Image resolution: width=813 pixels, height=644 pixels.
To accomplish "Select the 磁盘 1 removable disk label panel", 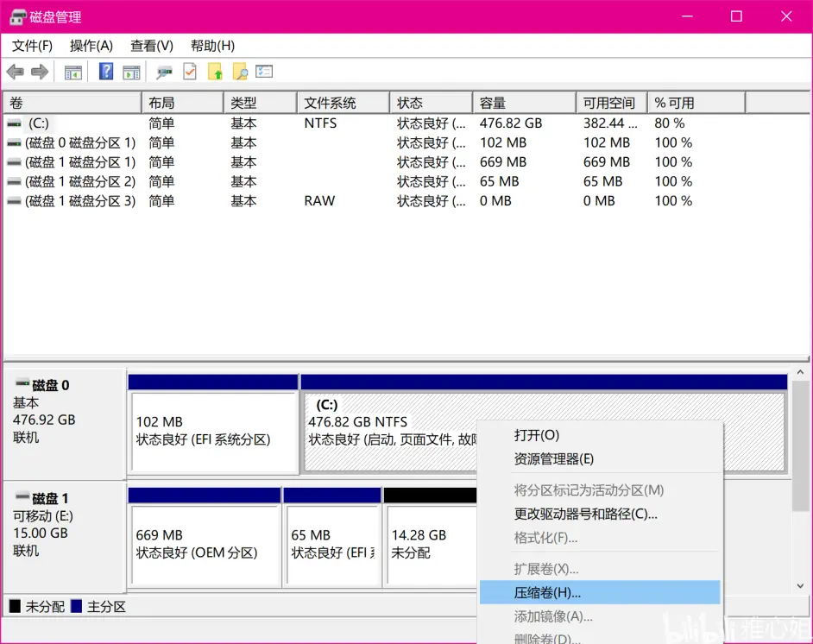I will pos(64,535).
